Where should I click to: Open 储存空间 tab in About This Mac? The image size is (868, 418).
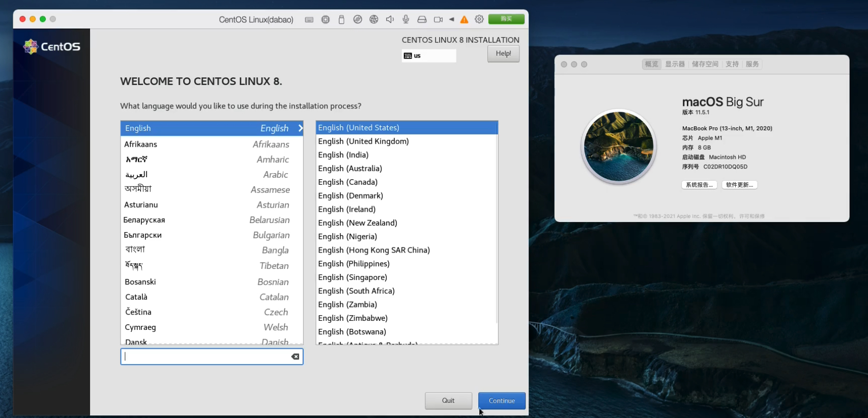tap(705, 64)
